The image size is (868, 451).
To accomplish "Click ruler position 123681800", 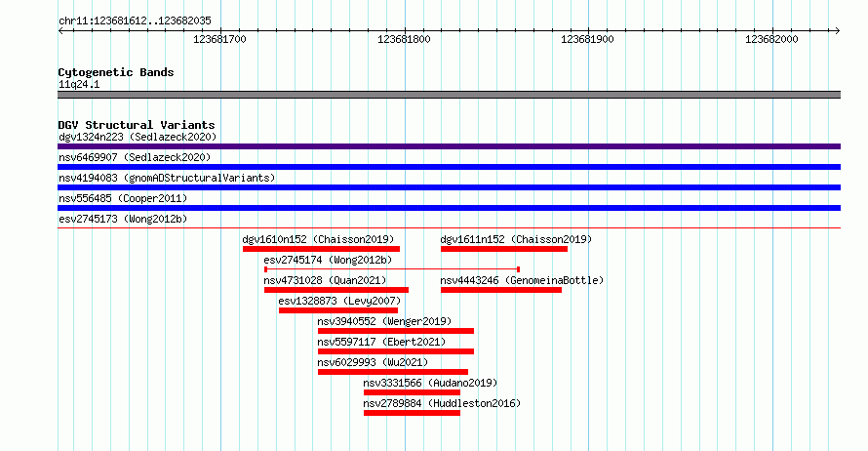I will point(404,39).
